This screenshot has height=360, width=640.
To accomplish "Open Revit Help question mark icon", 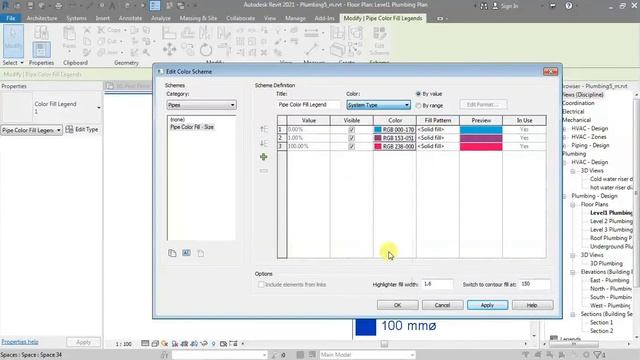I will pos(569,6).
